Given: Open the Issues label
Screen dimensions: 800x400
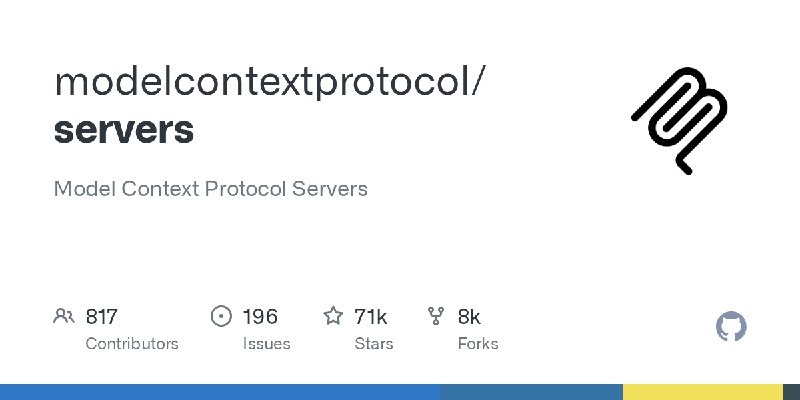Looking at the screenshot, I should [x=266, y=344].
